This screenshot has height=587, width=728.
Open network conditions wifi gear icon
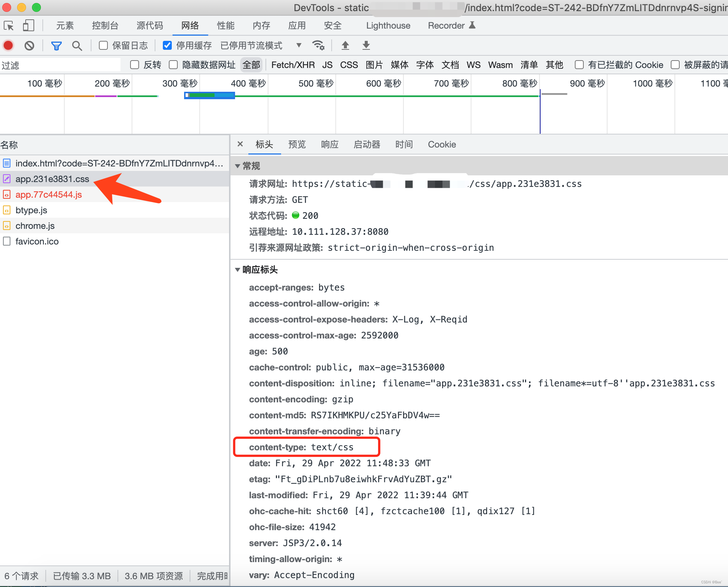(x=318, y=45)
